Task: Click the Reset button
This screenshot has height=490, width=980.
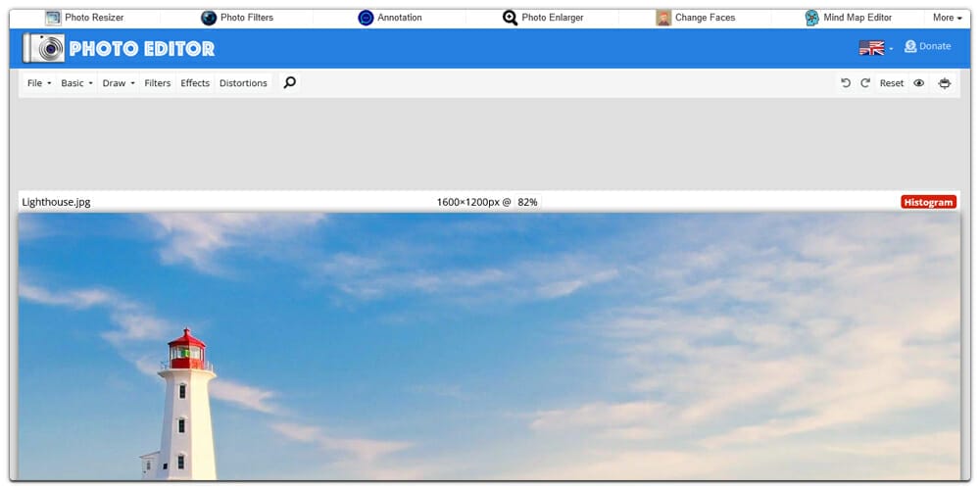Action: [x=892, y=83]
